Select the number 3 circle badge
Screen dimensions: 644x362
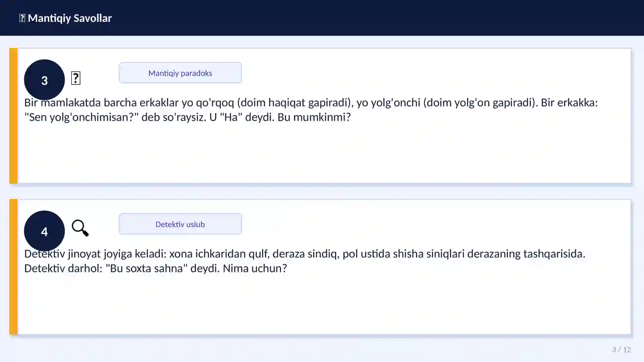44,80
